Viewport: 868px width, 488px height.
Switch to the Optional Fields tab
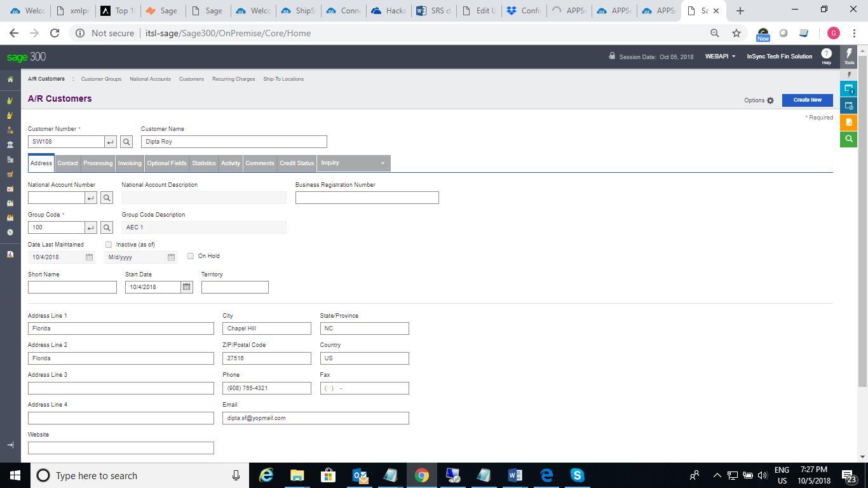[x=166, y=163]
